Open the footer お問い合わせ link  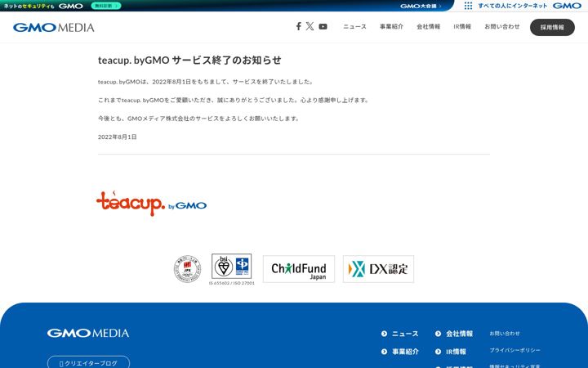pyautogui.click(x=505, y=333)
